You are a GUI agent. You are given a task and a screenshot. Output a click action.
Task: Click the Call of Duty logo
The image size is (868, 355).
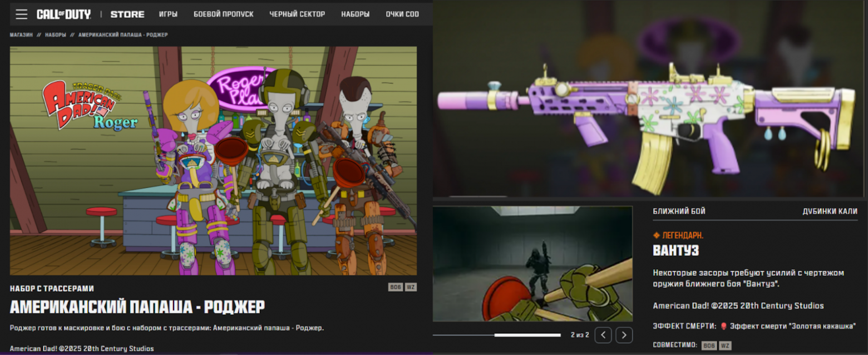pos(63,14)
